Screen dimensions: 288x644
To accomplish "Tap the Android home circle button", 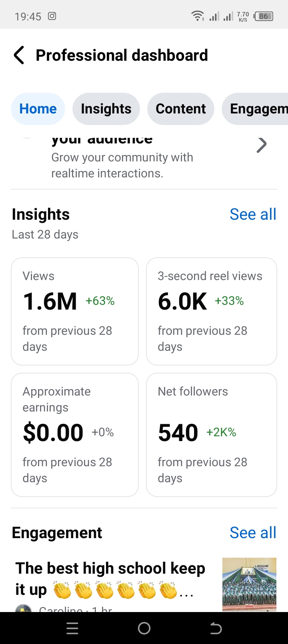I will pyautogui.click(x=144, y=628).
